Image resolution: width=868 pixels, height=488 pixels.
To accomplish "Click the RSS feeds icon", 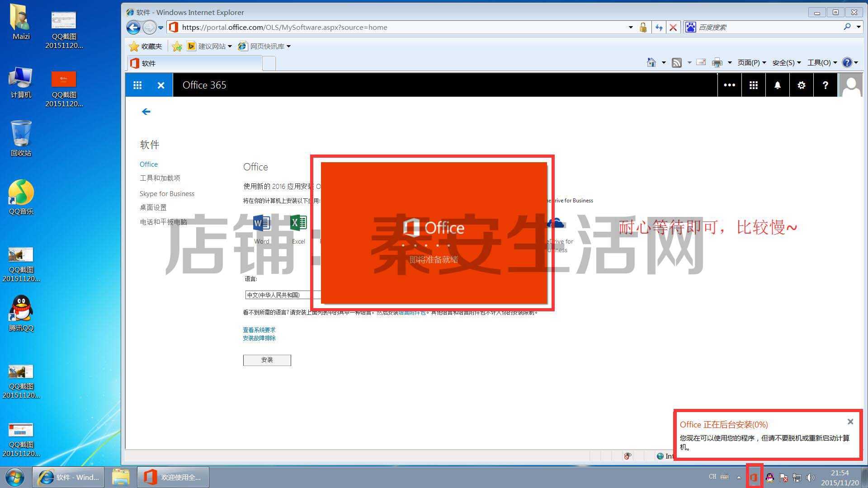I will pyautogui.click(x=677, y=62).
